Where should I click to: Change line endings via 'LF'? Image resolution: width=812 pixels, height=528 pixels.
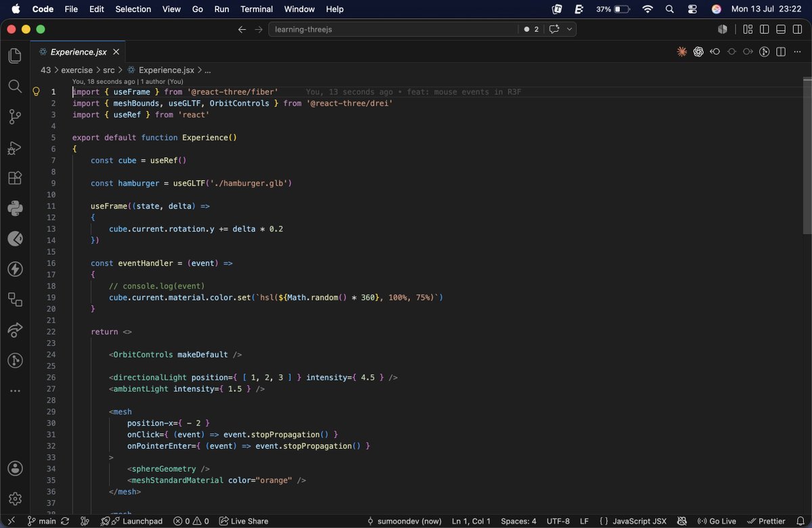(x=584, y=521)
